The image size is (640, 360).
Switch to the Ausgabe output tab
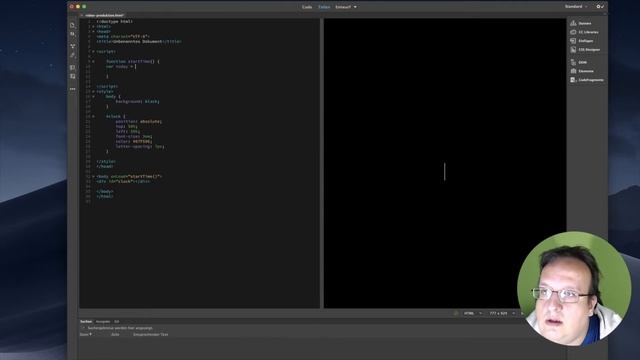tap(103, 322)
